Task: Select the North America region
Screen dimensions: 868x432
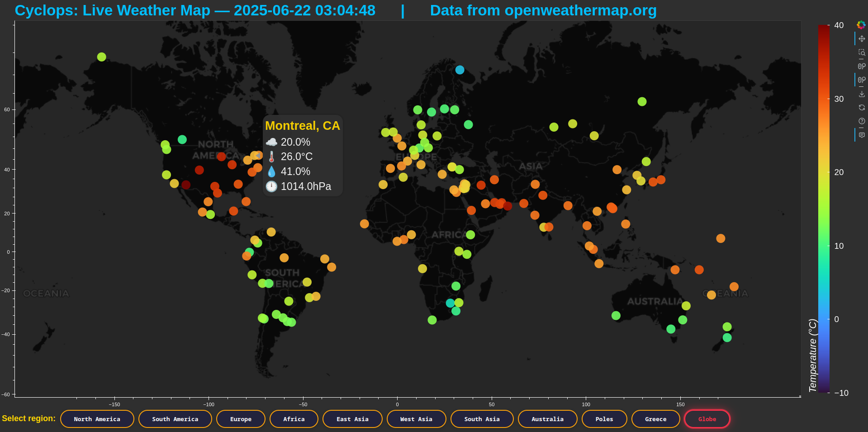Action: click(97, 419)
